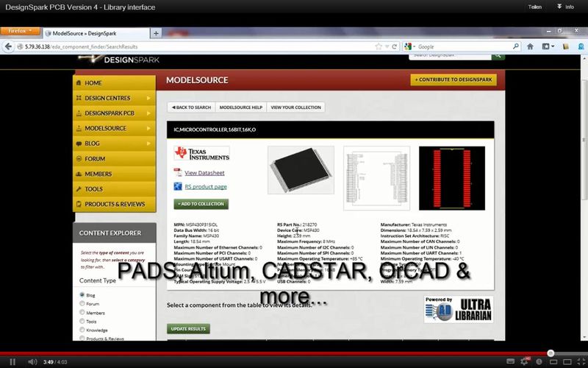The image size is (588, 368).
Task: Click the video progress bar scrubber handle
Action: coord(551,353)
